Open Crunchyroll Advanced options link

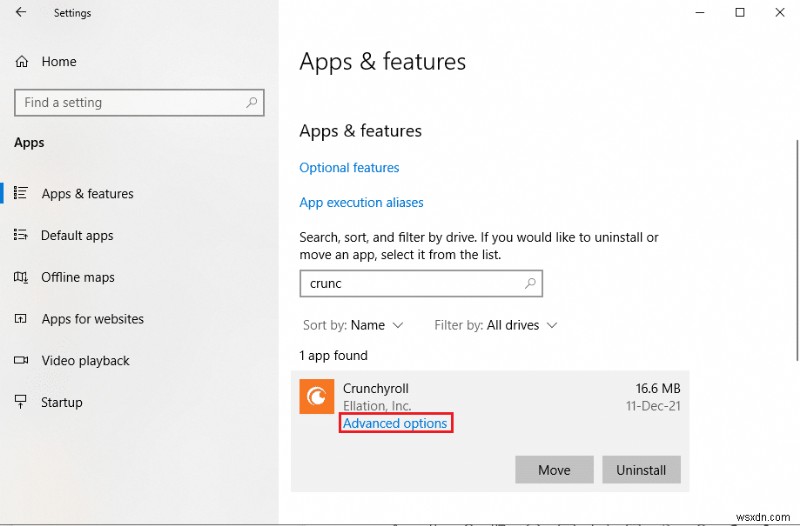395,423
